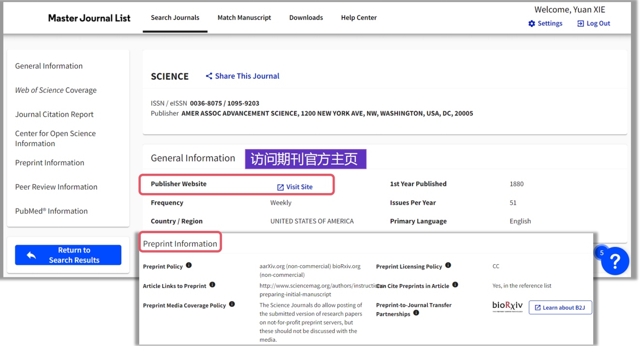Open the floating help question mark bubble
Image resolution: width=644 pixels, height=346 pixels.
click(615, 261)
